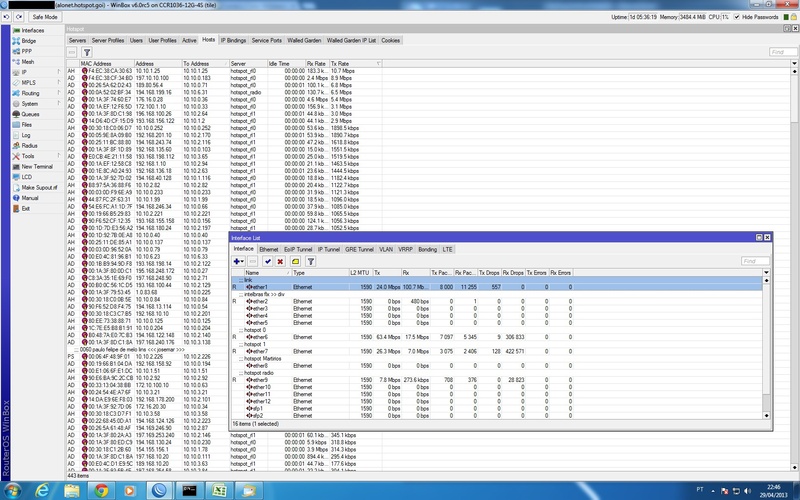Open the Cookies tab in Hotspot
Screen dimensions: 800x500
[x=391, y=40]
